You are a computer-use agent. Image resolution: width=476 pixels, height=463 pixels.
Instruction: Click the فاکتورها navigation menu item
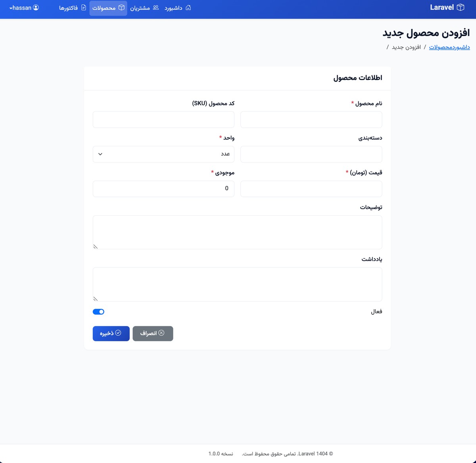(x=73, y=7)
